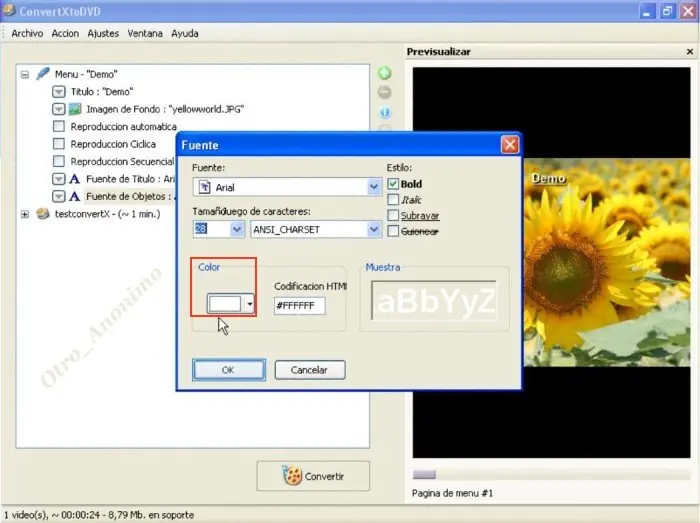
Task: Click the white color swatch
Action: 225,304
